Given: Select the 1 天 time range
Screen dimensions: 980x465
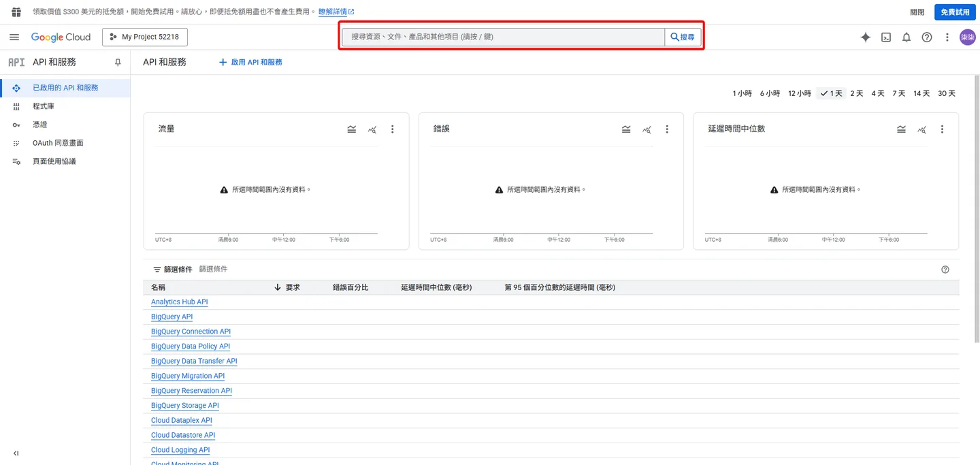Looking at the screenshot, I should point(831,93).
